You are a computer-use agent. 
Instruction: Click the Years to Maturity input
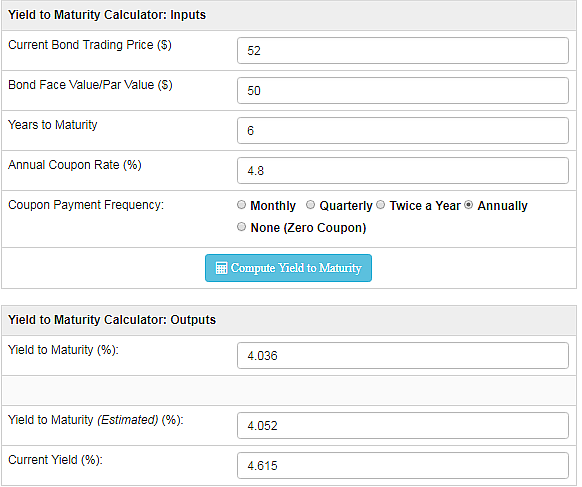403,131
